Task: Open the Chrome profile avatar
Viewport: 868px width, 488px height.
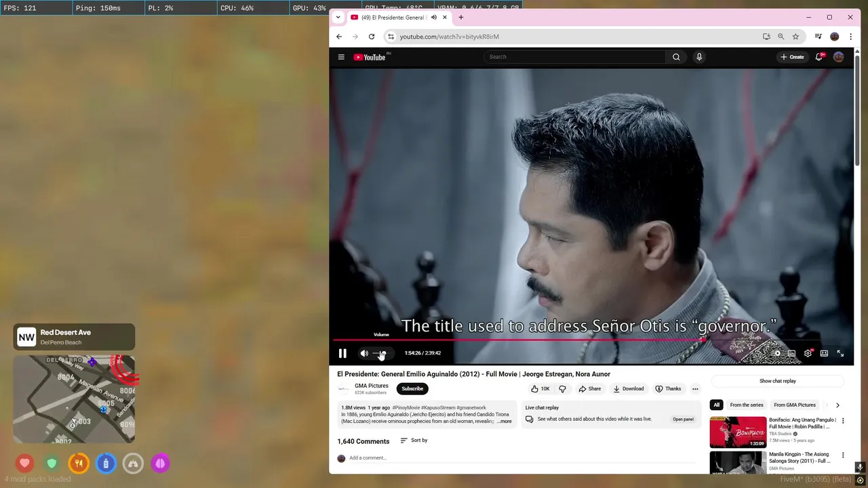Action: [835, 37]
